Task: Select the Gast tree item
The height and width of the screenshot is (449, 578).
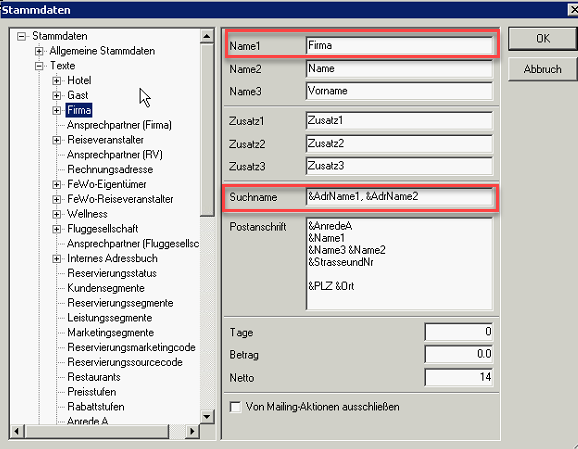Action: click(77, 95)
